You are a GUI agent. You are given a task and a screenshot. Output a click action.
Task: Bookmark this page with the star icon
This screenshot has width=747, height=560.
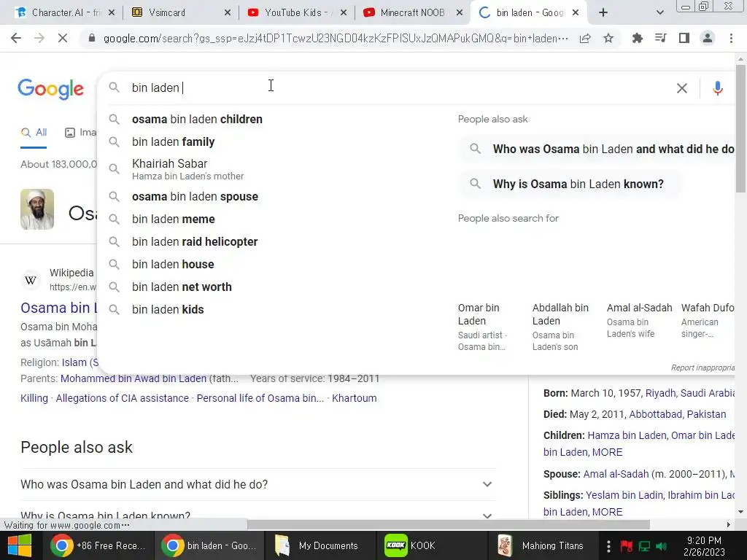coord(608,38)
